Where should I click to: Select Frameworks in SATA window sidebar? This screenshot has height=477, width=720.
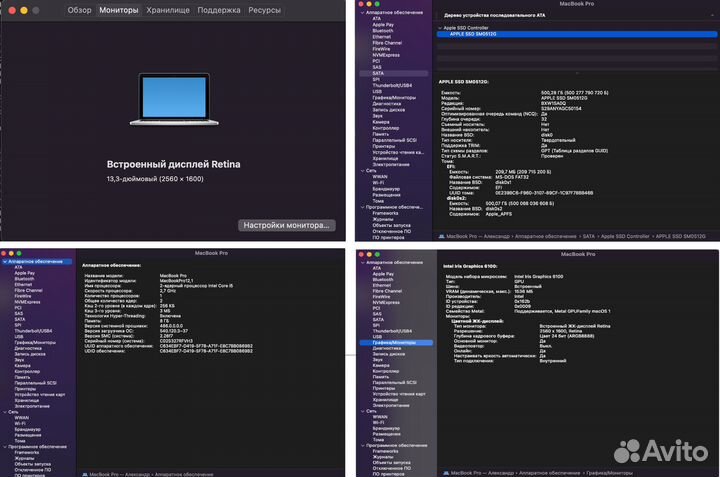[x=385, y=213]
